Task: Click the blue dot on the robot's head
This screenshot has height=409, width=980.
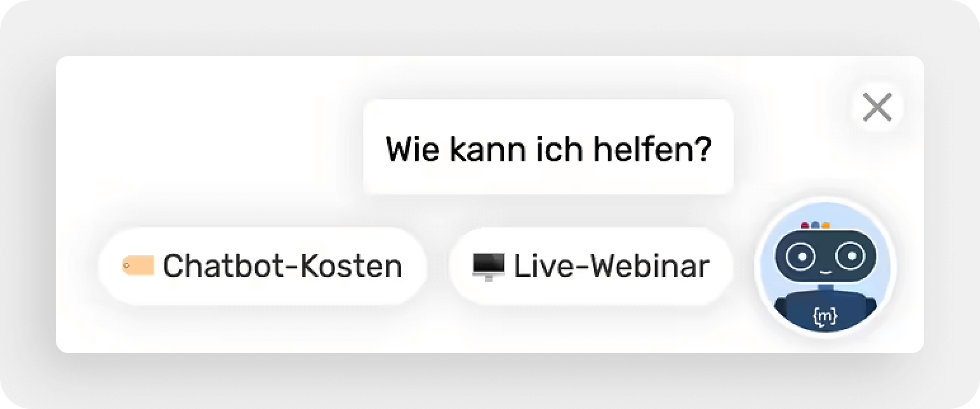Action: coord(815,225)
